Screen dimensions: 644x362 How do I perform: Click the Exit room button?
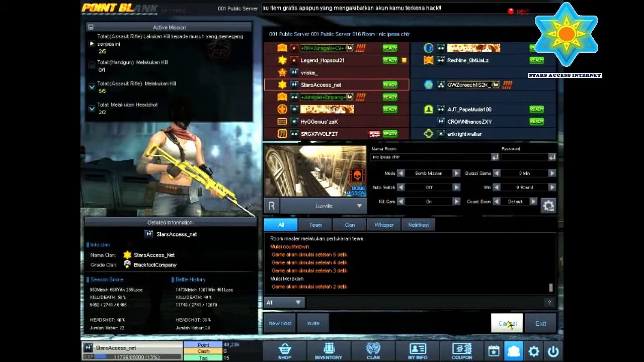click(x=540, y=323)
